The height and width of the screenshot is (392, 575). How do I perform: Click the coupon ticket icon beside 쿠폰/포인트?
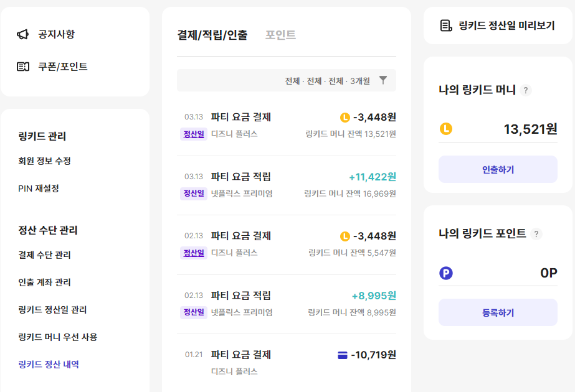[x=22, y=67]
